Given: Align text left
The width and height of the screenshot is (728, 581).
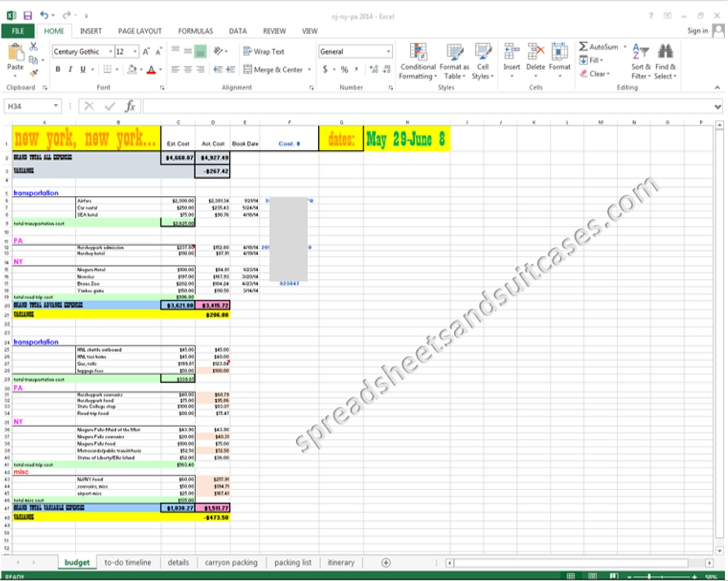Looking at the screenshot, I should point(175,69).
